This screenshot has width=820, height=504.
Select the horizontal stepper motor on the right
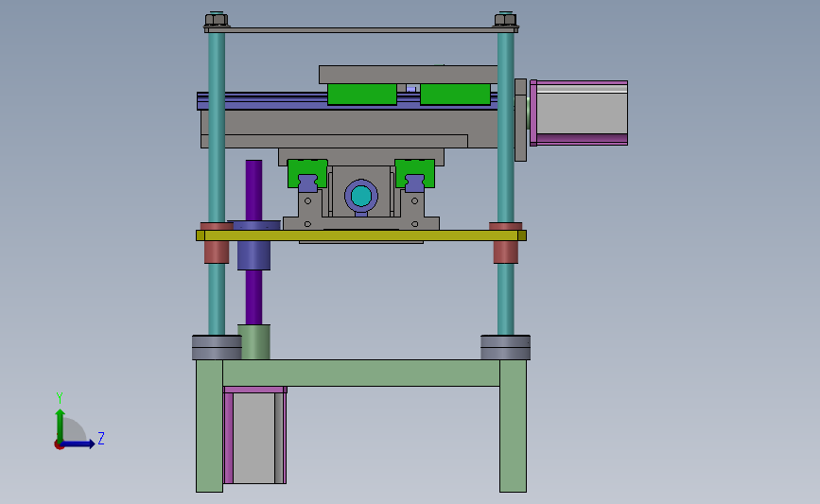pyautogui.click(x=579, y=113)
